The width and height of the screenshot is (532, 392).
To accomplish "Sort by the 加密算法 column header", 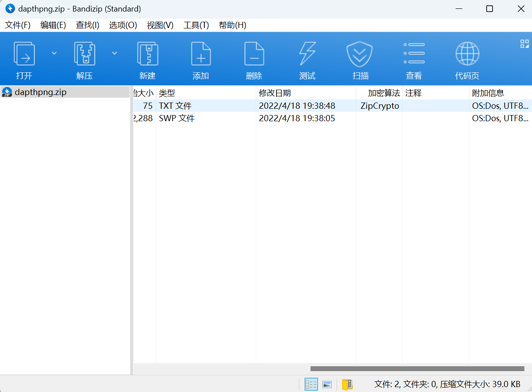I will click(379, 93).
